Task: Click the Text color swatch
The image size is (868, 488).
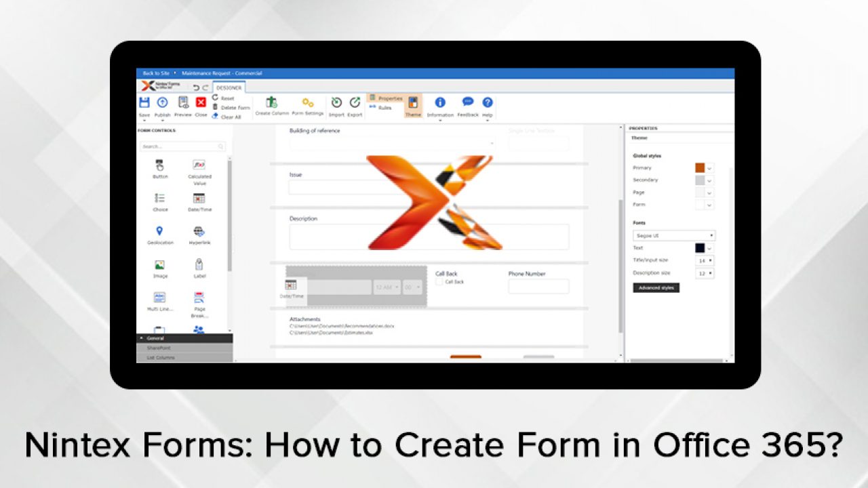Action: click(x=700, y=248)
